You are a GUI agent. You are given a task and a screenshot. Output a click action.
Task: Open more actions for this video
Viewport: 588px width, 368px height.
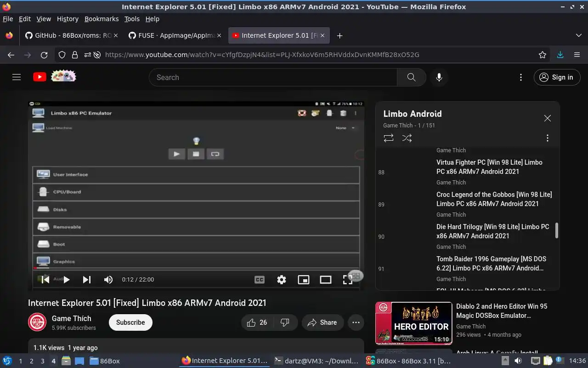356,322
